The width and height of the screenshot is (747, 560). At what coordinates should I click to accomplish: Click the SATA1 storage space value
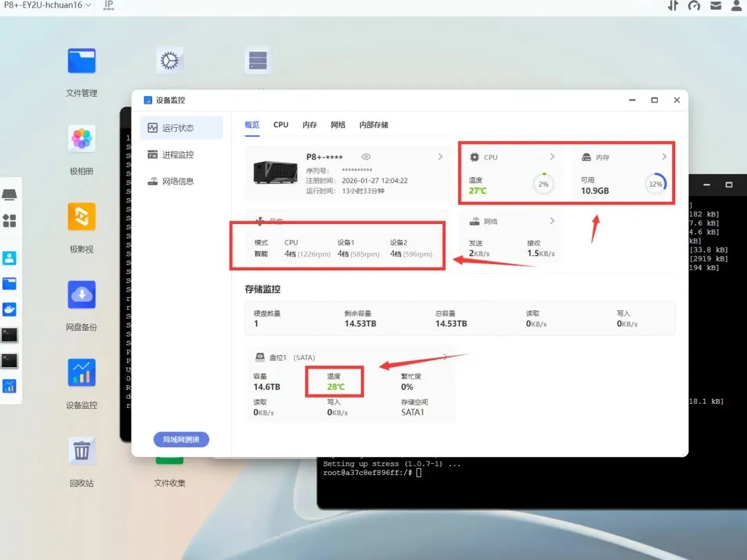412,412
